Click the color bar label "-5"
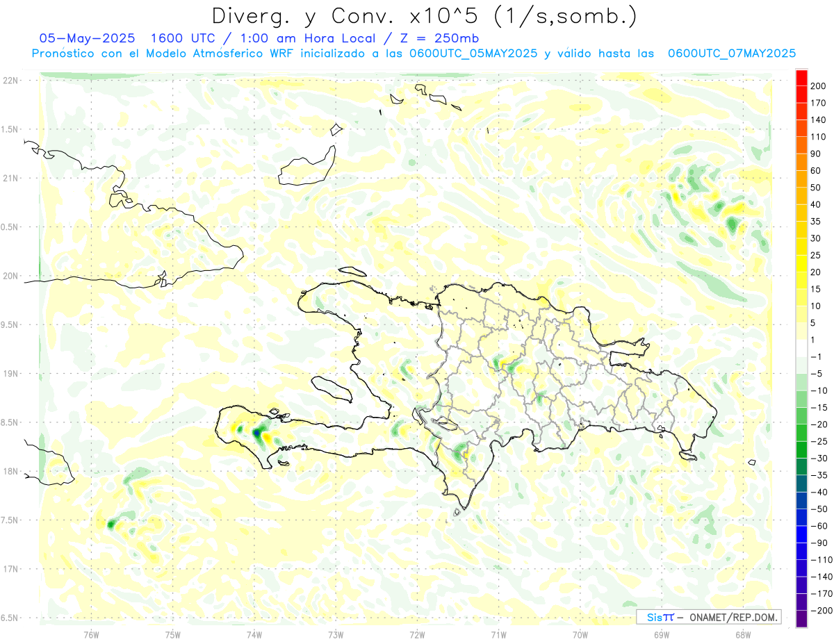The width and height of the screenshot is (834, 644). [817, 374]
